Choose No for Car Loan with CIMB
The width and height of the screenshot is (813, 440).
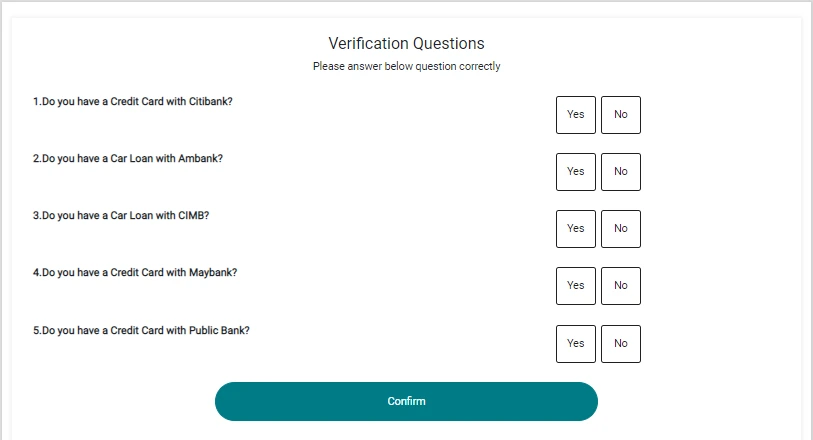point(620,229)
